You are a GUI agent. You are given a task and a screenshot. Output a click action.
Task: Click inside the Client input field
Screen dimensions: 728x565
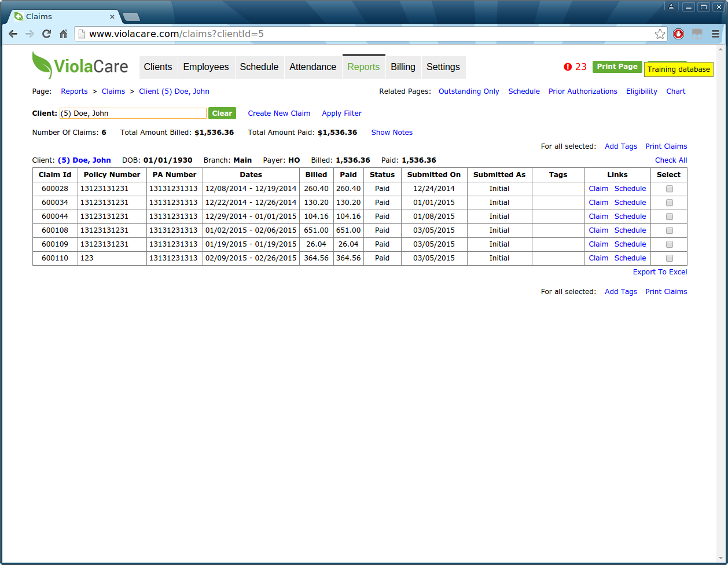coord(133,113)
